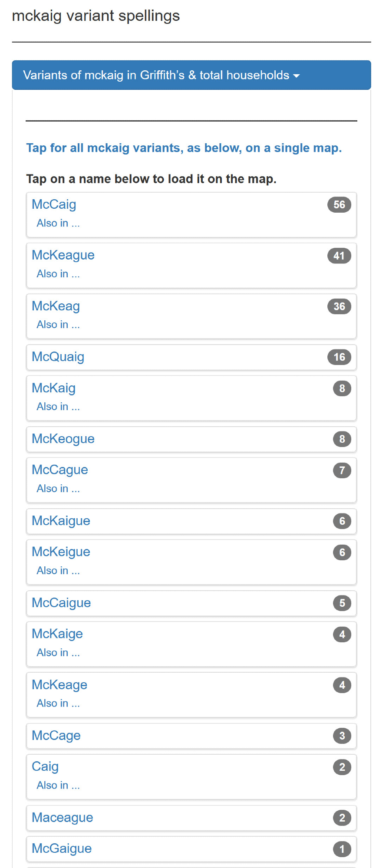Load McKeag on the map
This screenshot has height=868, width=376.
click(x=56, y=306)
